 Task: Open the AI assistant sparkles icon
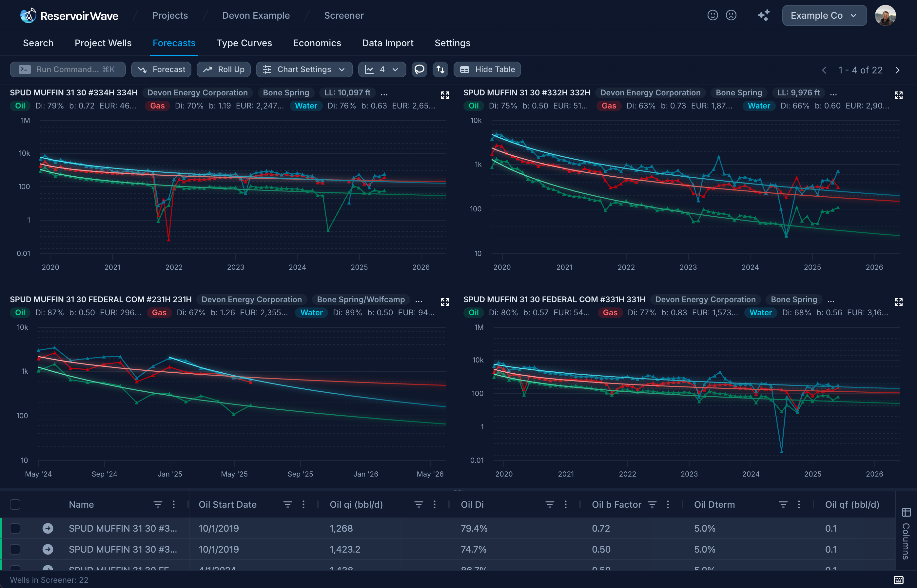pos(763,15)
